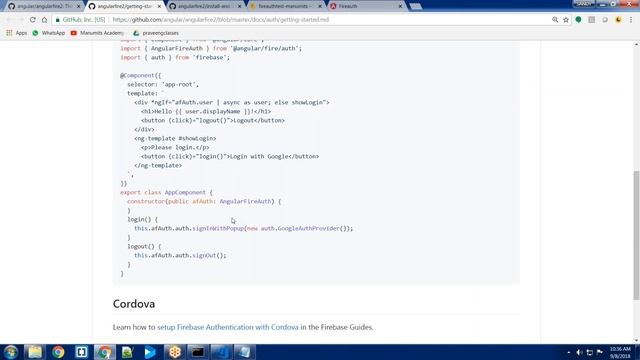Switch to the active Chrome window in taskbar
Image resolution: width=640 pixels, height=360 pixels.
(104, 352)
